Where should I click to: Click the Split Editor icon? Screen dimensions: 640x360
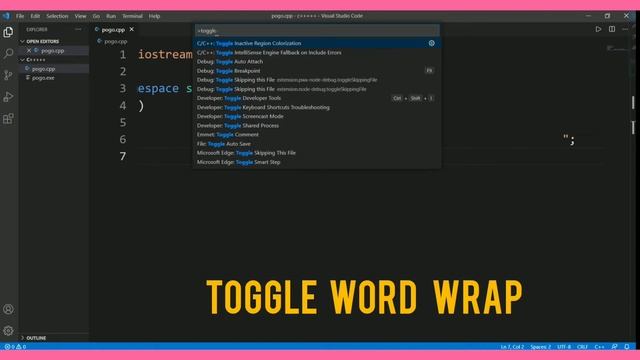[x=612, y=29]
